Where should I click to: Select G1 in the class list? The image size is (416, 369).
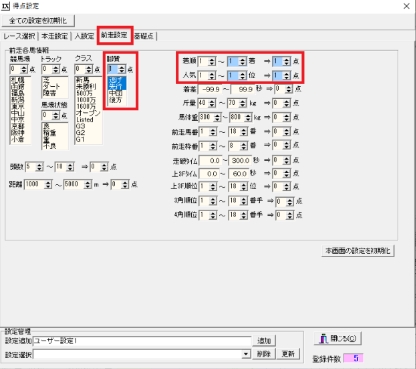[x=80, y=139]
